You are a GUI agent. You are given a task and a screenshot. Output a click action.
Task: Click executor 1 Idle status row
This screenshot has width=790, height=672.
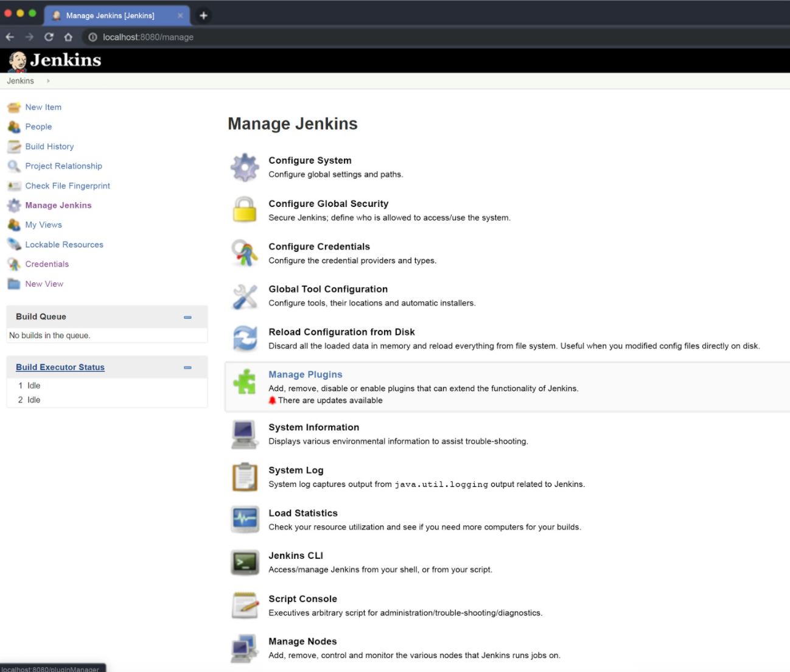107,386
